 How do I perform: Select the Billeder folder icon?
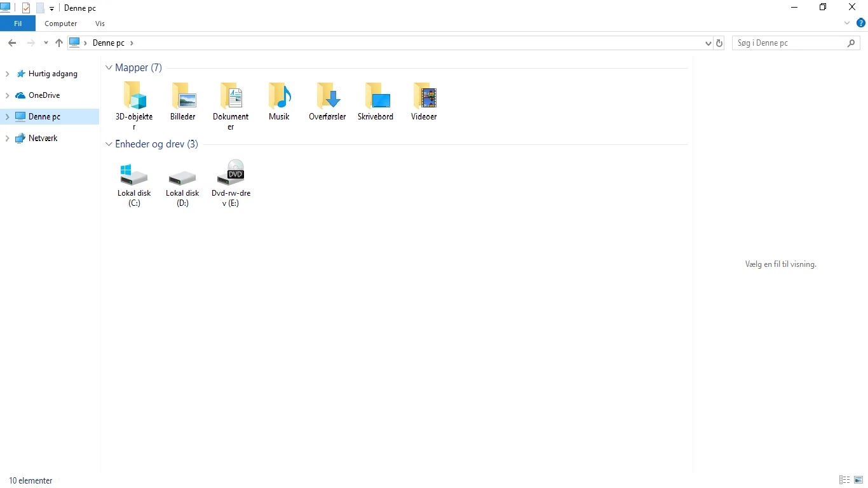pos(183,96)
